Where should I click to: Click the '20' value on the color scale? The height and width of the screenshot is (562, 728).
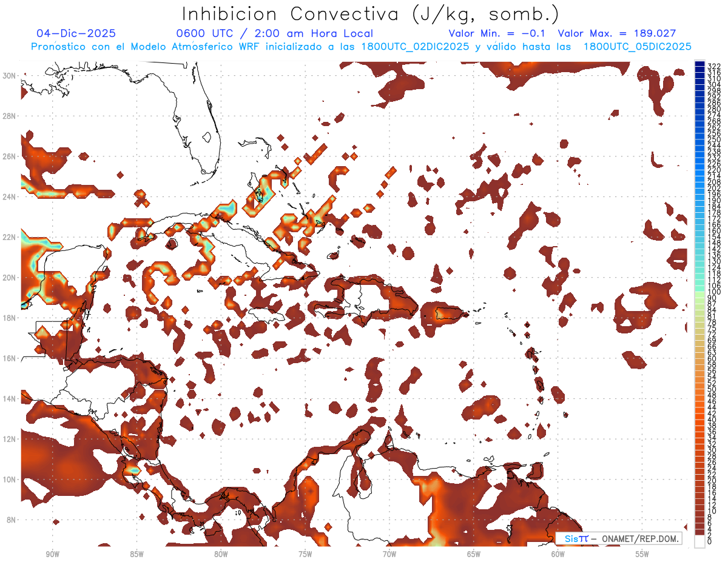click(x=712, y=481)
